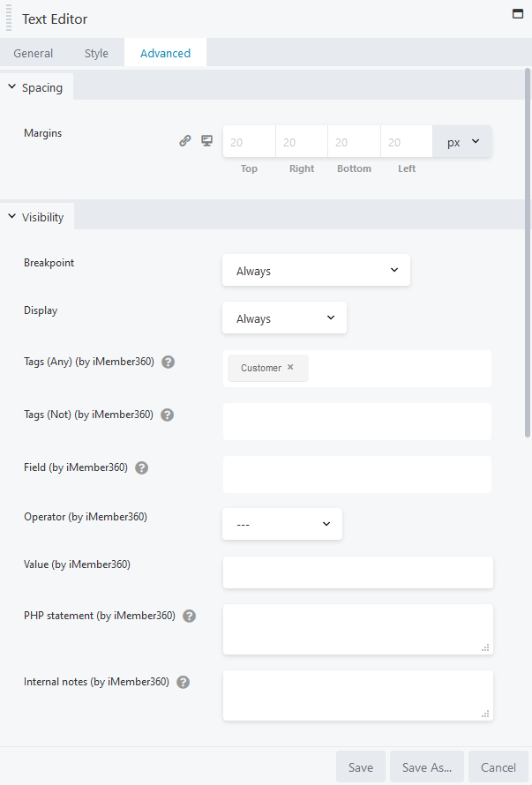Click the help icon beside Tags (Not)
The width and height of the screenshot is (532, 785).
pyautogui.click(x=167, y=415)
